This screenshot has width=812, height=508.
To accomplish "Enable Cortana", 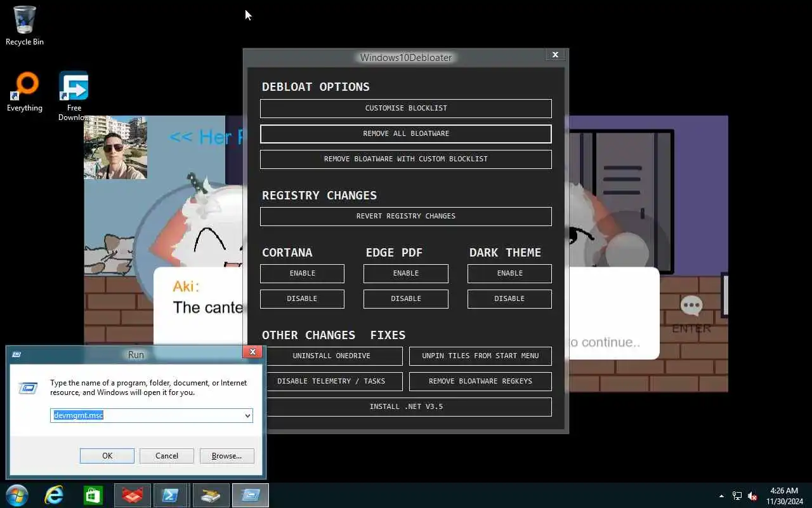I will click(302, 273).
